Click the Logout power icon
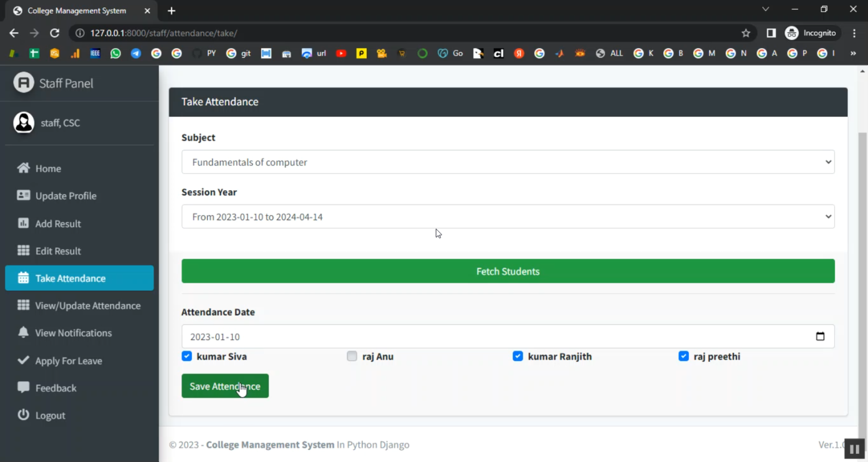 point(23,415)
